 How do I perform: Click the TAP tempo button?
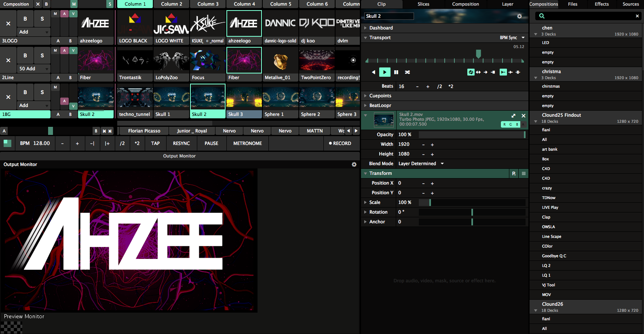[x=155, y=143]
